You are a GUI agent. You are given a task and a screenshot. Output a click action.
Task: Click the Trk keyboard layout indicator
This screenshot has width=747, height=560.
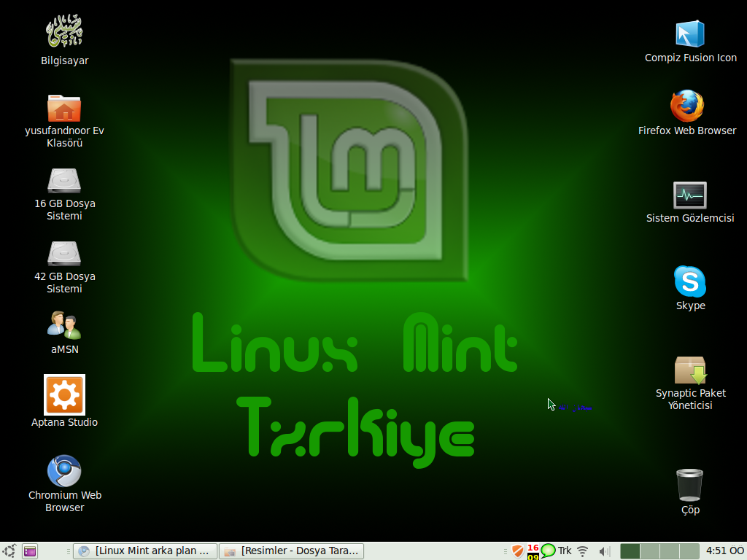[x=565, y=551]
